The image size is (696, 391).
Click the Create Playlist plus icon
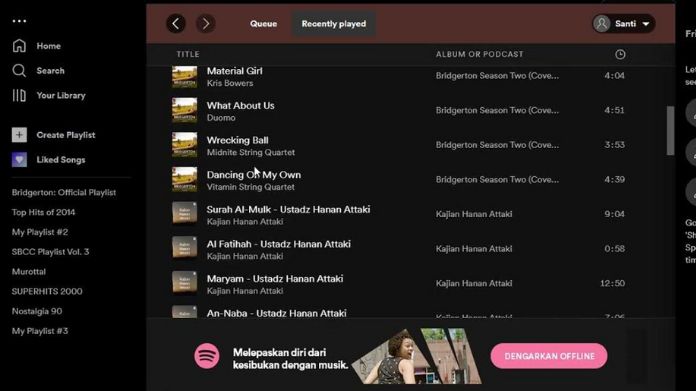pyautogui.click(x=19, y=135)
